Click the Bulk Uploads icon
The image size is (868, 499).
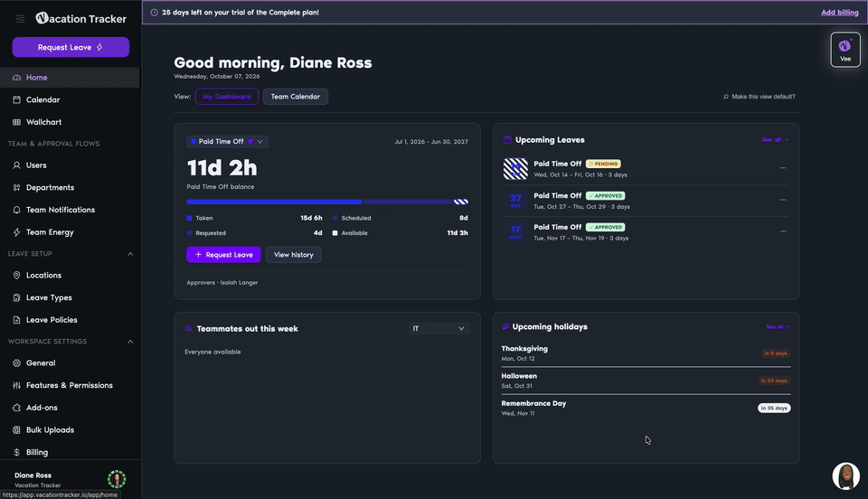(x=16, y=430)
